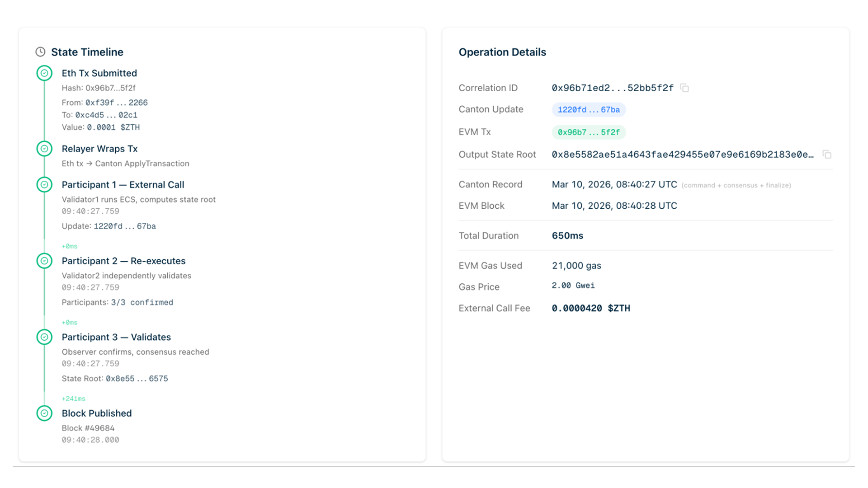
Task: Click the Eth Tx Submitted status icon
Action: coord(44,73)
